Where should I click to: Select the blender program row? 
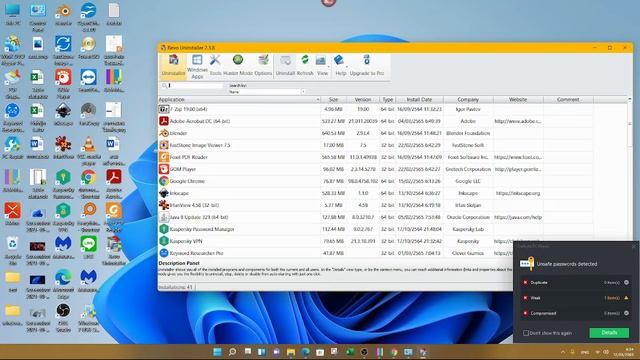(376, 133)
